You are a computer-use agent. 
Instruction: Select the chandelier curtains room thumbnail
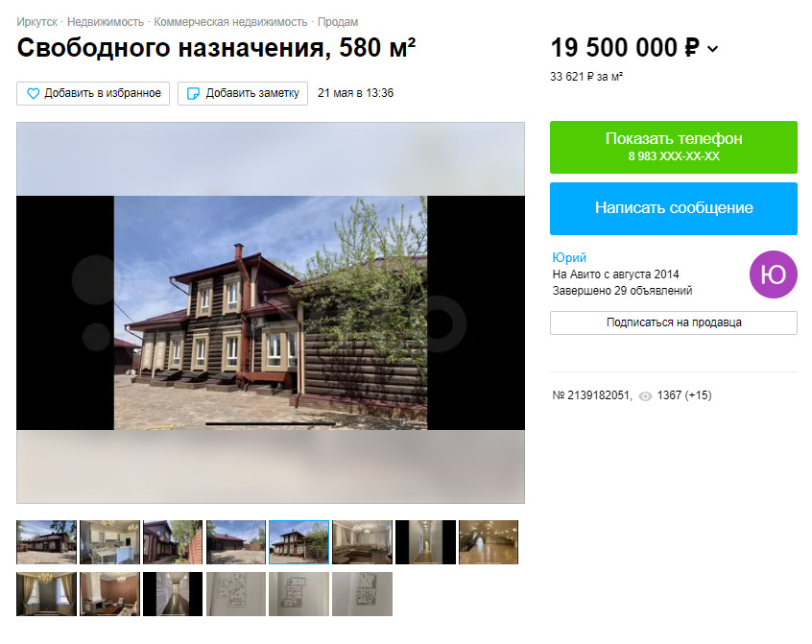[47, 594]
